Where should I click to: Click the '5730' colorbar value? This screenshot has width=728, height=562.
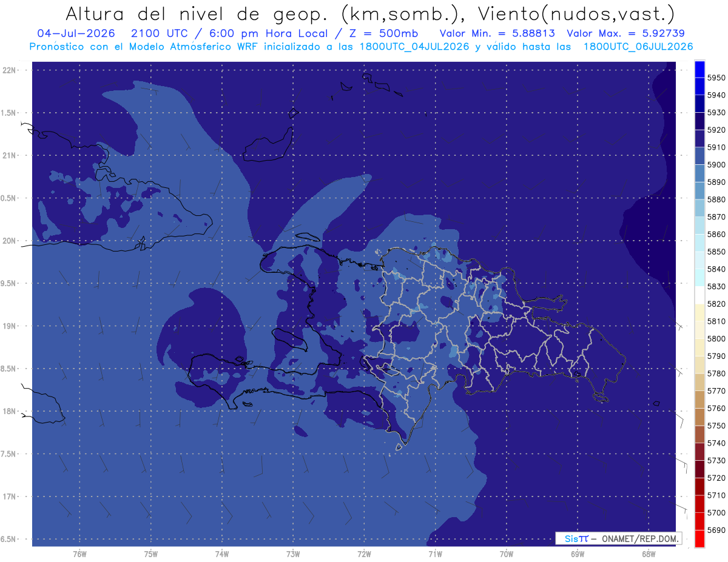(x=716, y=461)
